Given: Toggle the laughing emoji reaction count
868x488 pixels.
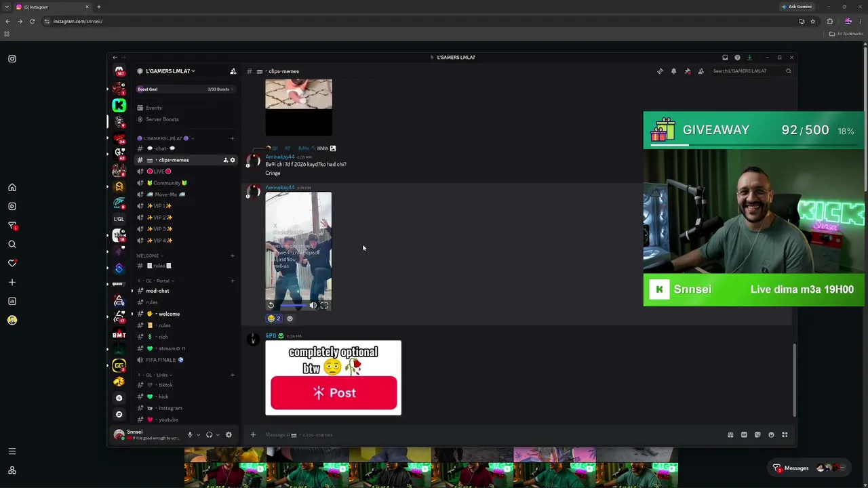Looking at the screenshot, I should pos(274,319).
